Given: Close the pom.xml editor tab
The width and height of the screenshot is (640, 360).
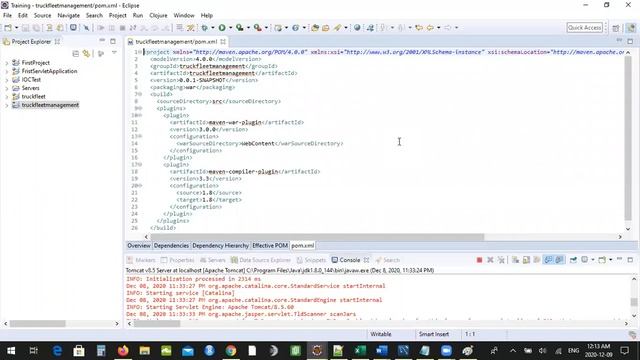Looking at the screenshot, I should [x=223, y=42].
